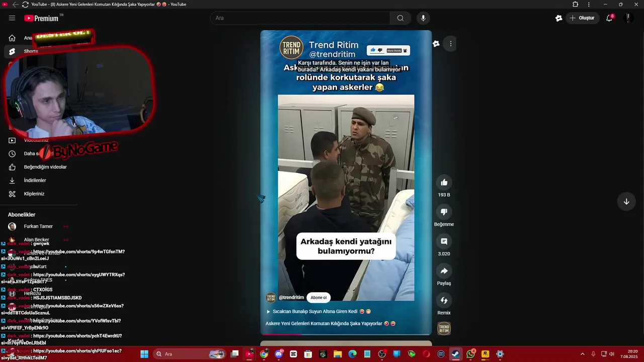Open Settings gear from the taskbar
Screen dimensions: 644x362
pos(500,354)
